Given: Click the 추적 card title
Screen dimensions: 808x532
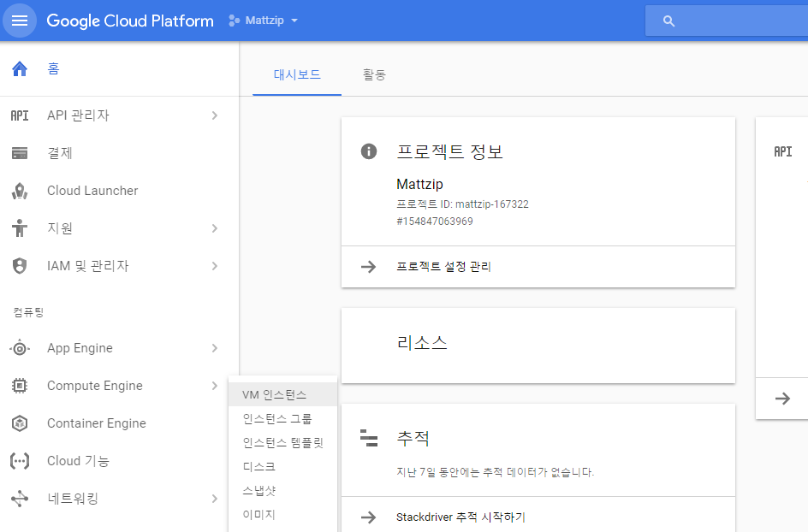Looking at the screenshot, I should pyautogui.click(x=413, y=438).
